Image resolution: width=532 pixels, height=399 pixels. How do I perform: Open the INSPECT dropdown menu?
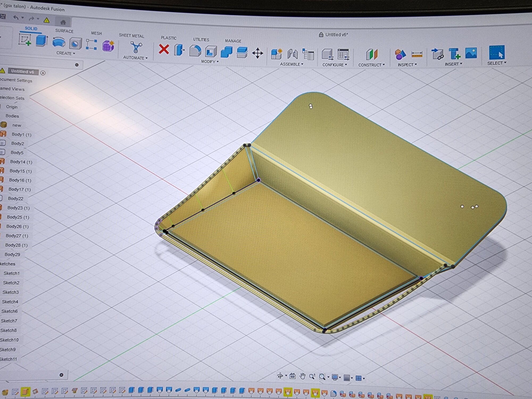pyautogui.click(x=407, y=65)
